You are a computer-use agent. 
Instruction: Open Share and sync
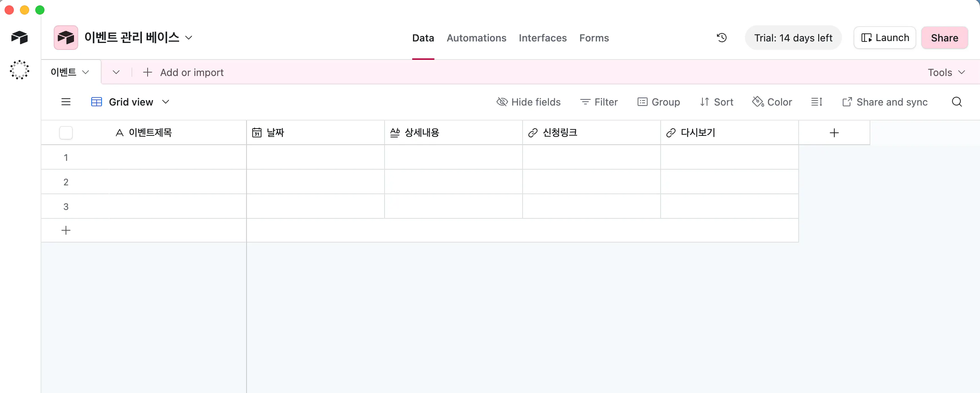coord(885,102)
